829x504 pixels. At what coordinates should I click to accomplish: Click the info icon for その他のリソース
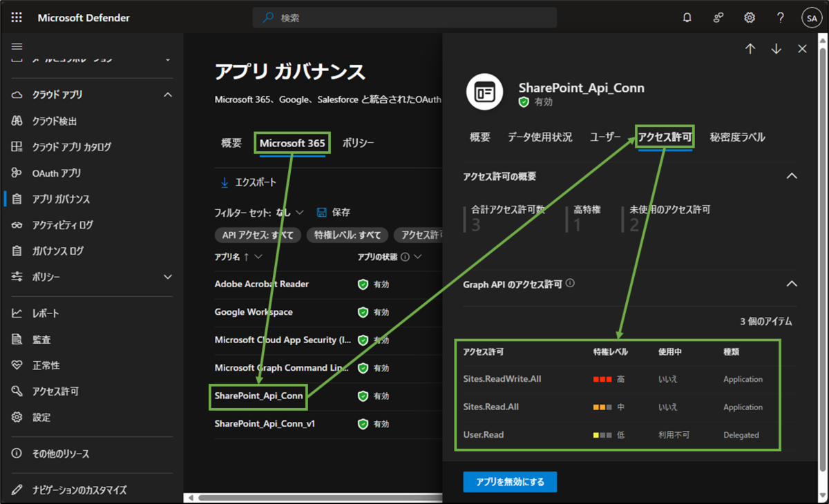pyautogui.click(x=17, y=454)
